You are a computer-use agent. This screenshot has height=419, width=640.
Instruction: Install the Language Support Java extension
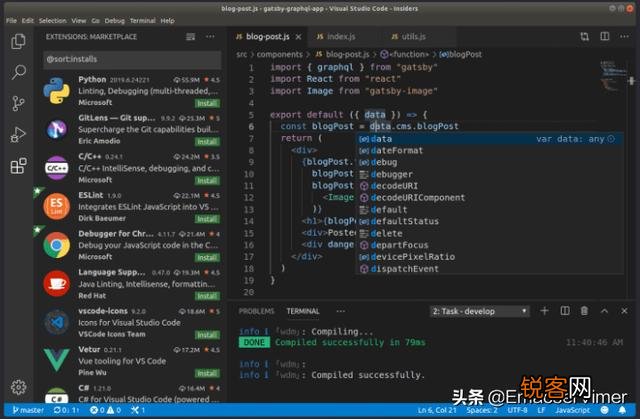207,296
